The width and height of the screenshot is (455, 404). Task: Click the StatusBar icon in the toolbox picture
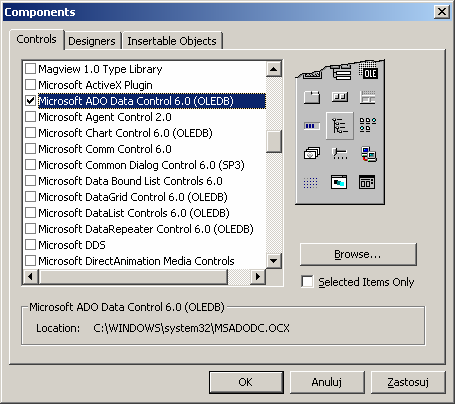click(368, 97)
